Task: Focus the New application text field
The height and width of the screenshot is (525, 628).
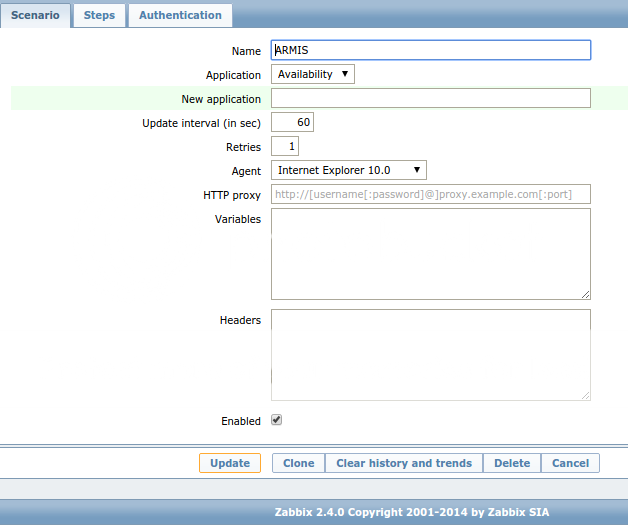Action: 430,98
